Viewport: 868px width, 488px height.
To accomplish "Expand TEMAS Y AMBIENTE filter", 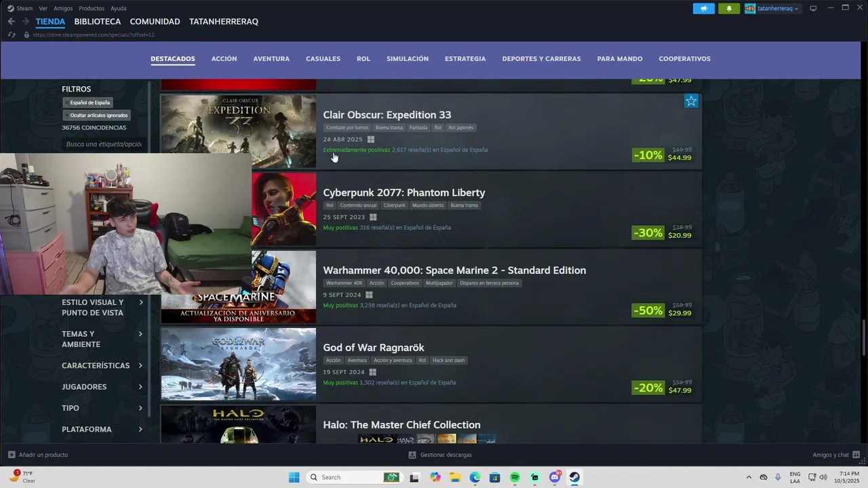I will coord(102,339).
